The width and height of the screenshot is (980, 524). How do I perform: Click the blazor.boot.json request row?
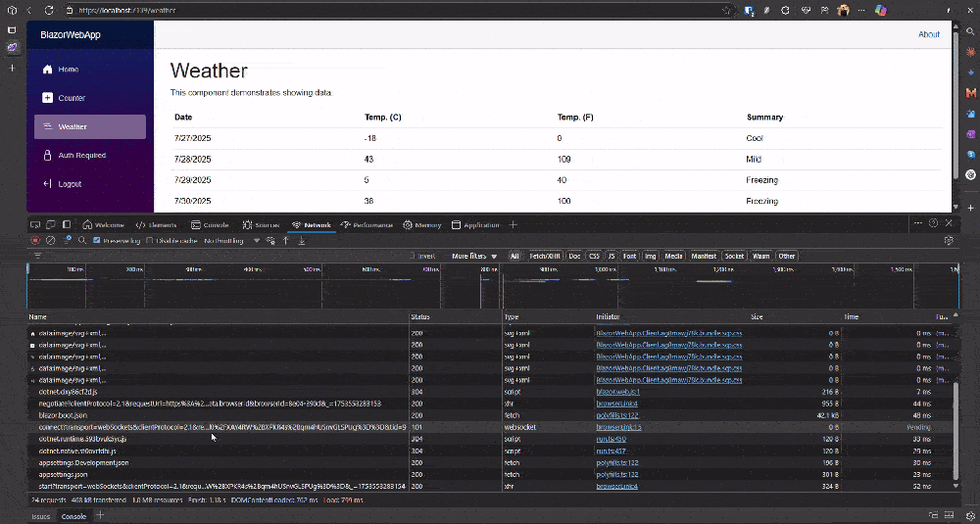click(219, 415)
